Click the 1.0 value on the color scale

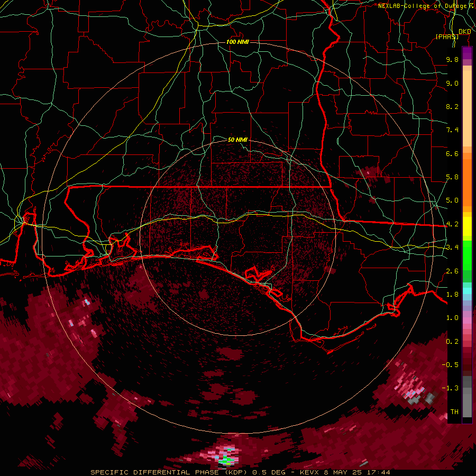pos(452,318)
